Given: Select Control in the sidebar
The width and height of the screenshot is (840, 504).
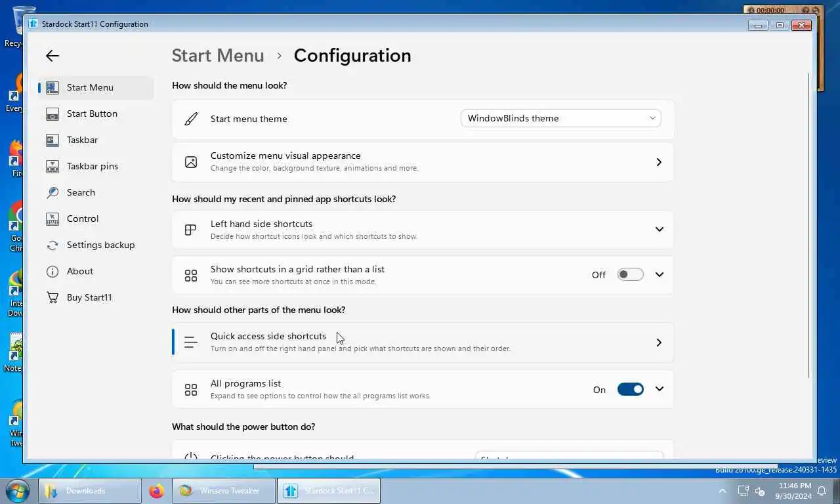Looking at the screenshot, I should click(x=96, y=219).
